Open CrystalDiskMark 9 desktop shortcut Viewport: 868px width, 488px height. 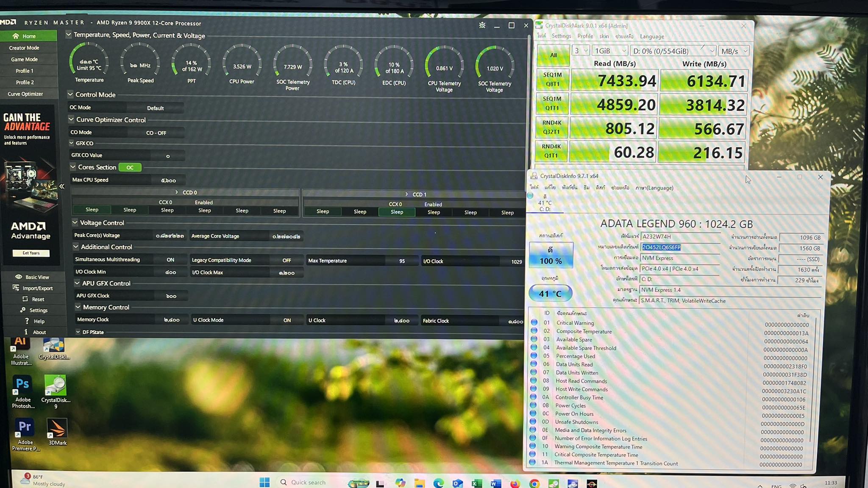[x=56, y=392]
